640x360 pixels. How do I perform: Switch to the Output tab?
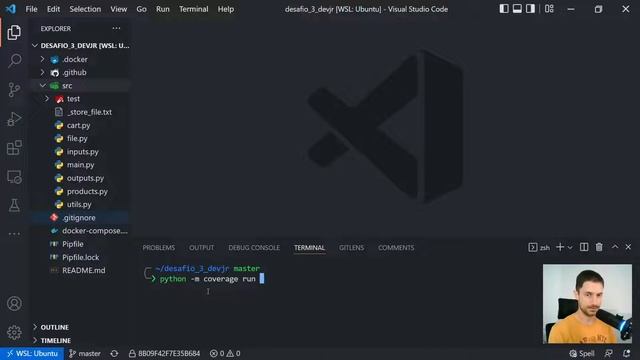pos(201,248)
